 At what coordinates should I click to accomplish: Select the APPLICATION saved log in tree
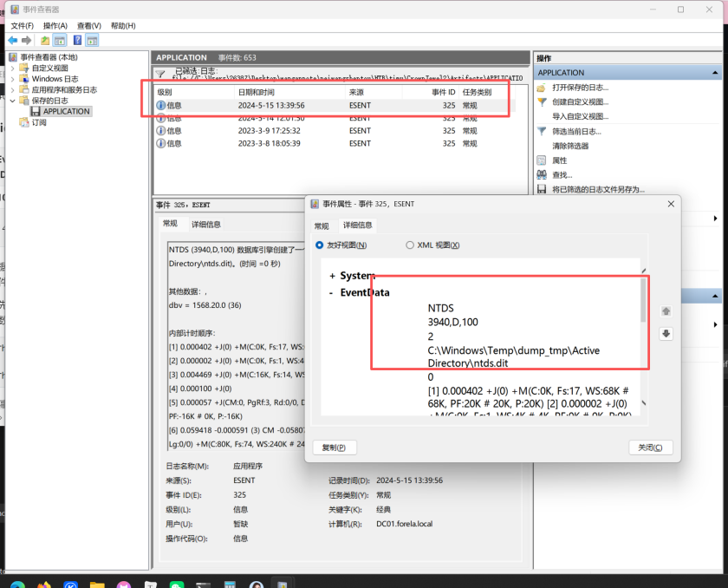click(67, 111)
